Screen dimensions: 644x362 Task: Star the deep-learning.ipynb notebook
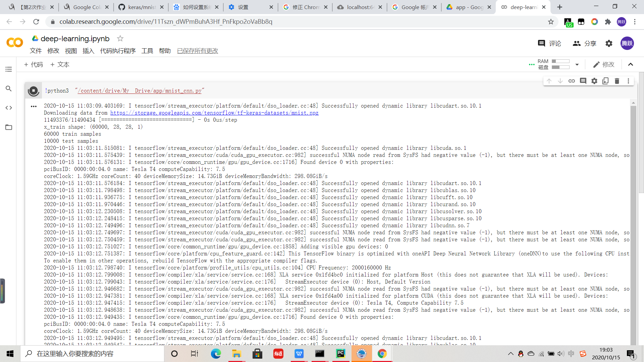[x=120, y=39]
